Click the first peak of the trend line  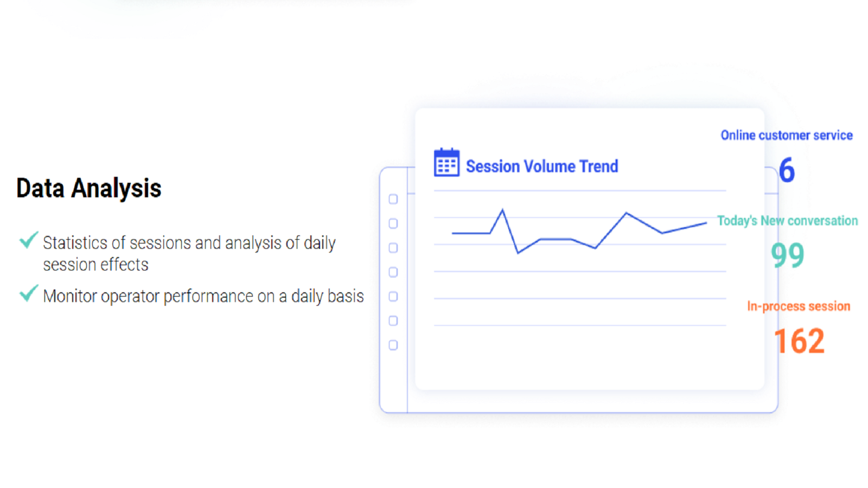click(x=502, y=210)
